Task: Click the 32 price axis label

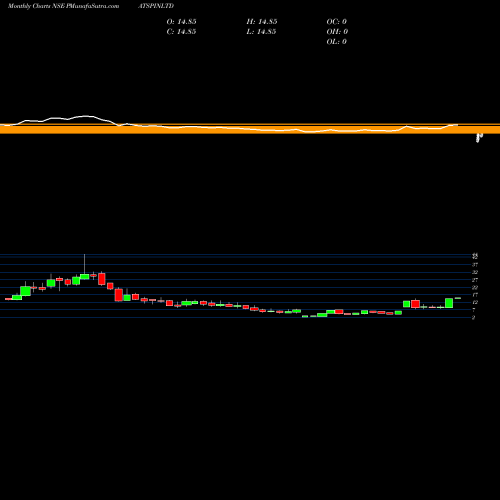Action: [475, 272]
